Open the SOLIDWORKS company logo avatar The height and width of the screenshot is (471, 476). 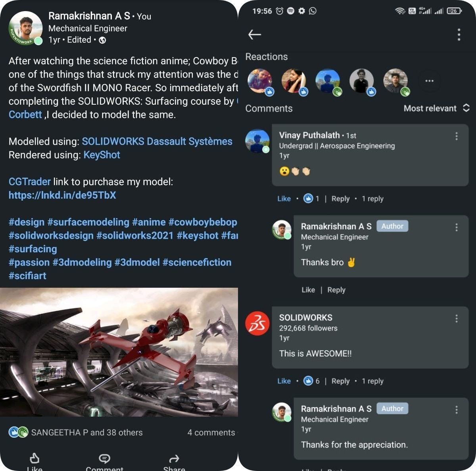(257, 324)
